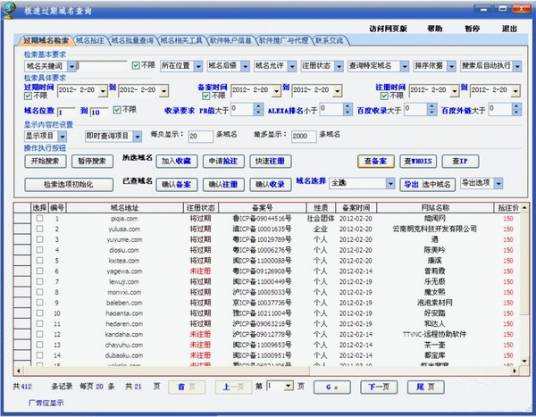Screen dimensions: 536x417
Task: Jump to last page with 尾页
Action: pyautogui.click(x=426, y=387)
